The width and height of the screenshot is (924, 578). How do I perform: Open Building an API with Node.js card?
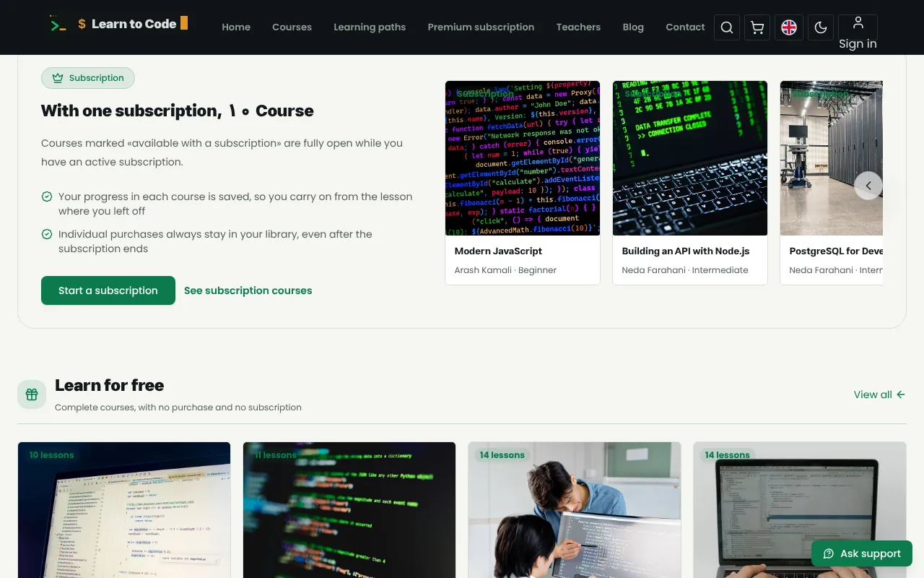pyautogui.click(x=690, y=183)
